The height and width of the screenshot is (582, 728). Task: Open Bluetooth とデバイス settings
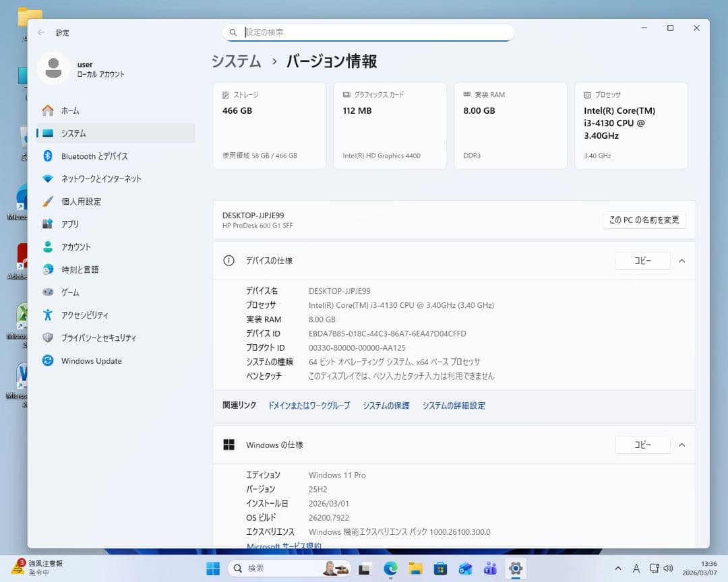tap(116, 156)
